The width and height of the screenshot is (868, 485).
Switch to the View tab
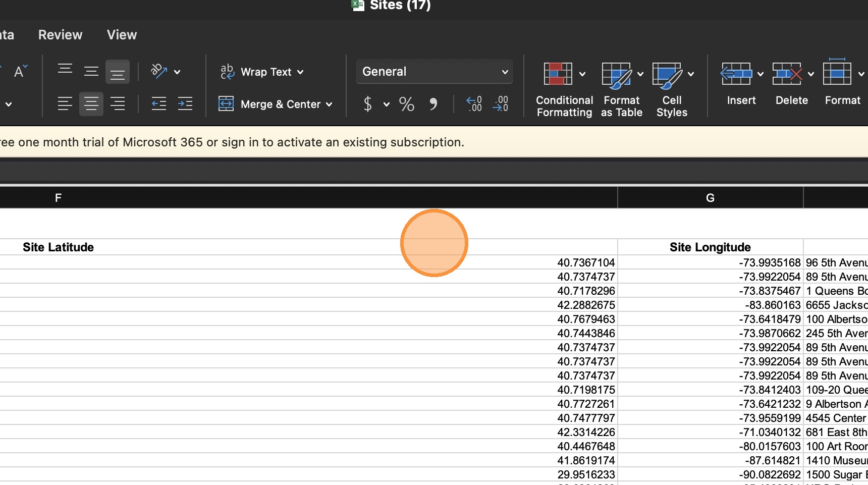pyautogui.click(x=122, y=35)
